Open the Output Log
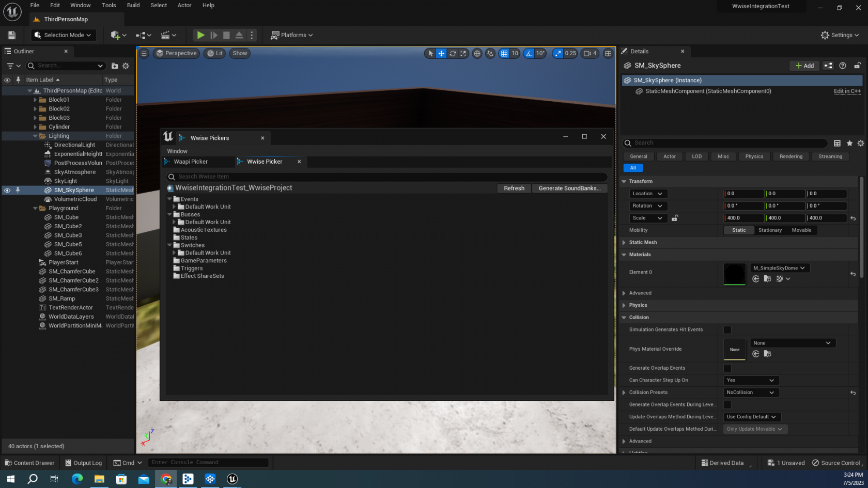The height and width of the screenshot is (488, 868). point(84,463)
